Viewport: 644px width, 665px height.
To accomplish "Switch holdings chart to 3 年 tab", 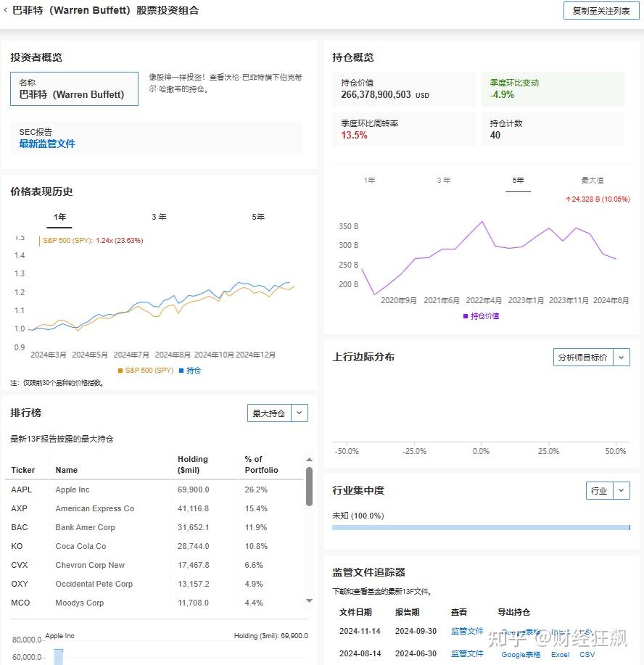I will pyautogui.click(x=444, y=181).
